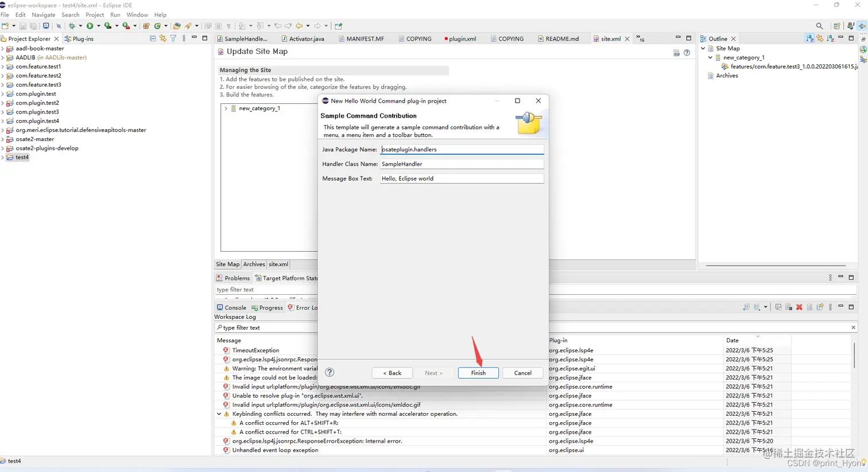The height and width of the screenshot is (472, 868).
Task: Expand new_category_1 in Site Map editor
Action: pyautogui.click(x=226, y=108)
